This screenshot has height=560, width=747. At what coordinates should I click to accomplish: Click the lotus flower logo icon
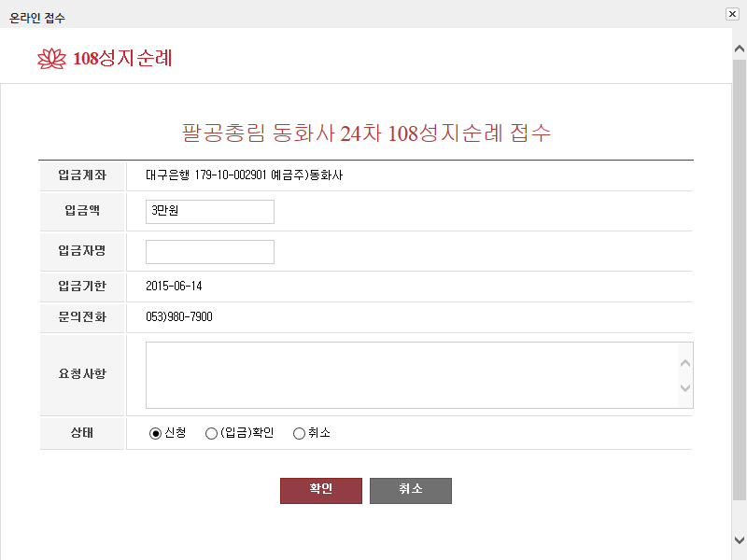(x=51, y=59)
